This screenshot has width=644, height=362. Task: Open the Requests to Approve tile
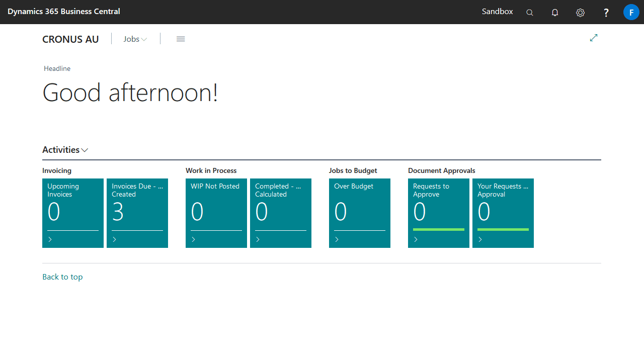click(439, 213)
